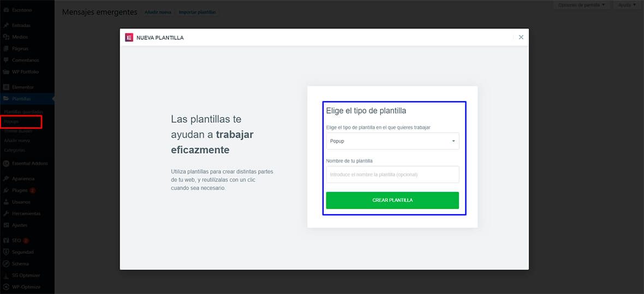Close the Nueva Plantilla dialog
This screenshot has width=644, height=294.
pos(521,37)
